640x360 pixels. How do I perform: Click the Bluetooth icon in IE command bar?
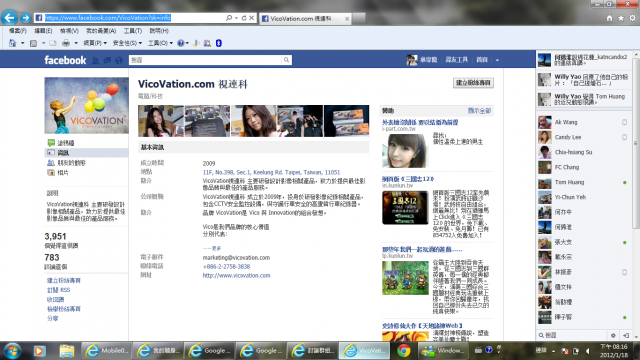tap(219, 43)
